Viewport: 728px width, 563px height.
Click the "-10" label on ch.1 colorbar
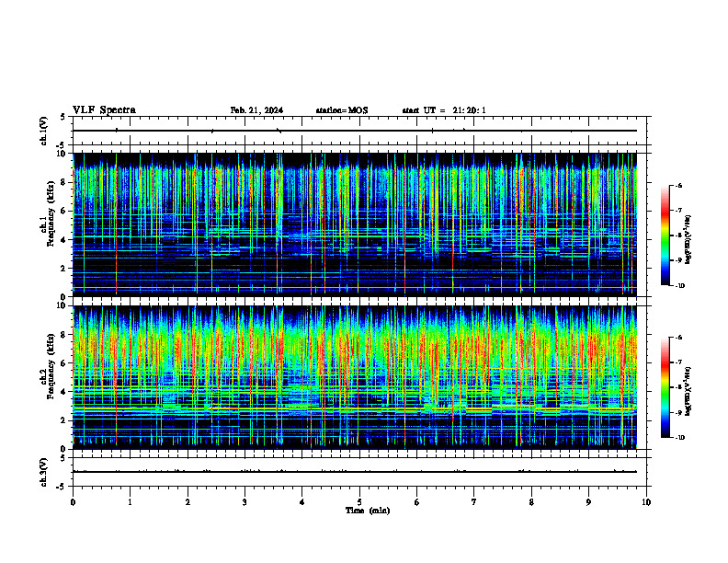tap(680, 286)
